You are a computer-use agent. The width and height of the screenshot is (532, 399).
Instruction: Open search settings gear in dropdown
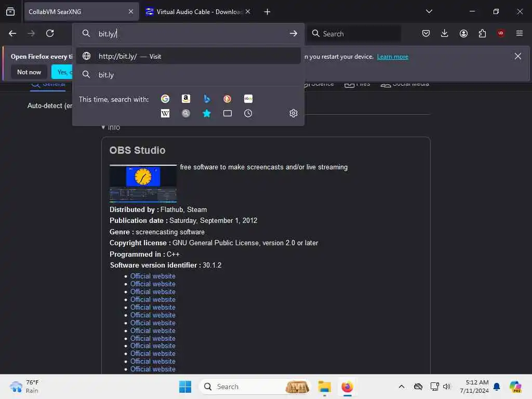pyautogui.click(x=294, y=113)
